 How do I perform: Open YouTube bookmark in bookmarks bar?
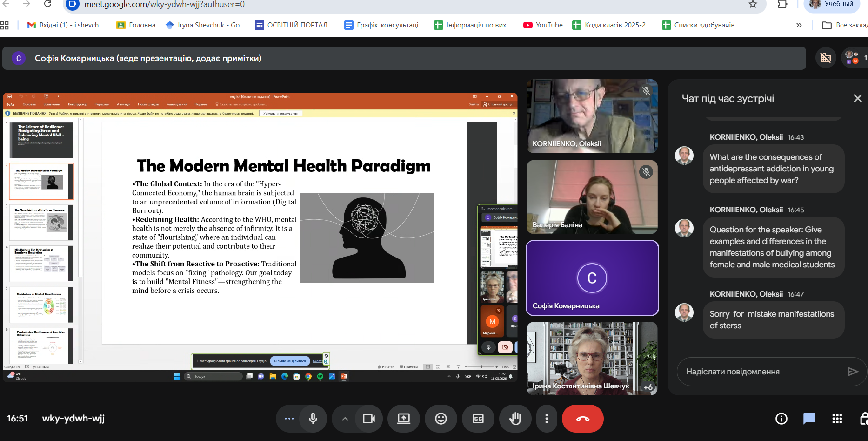(543, 25)
